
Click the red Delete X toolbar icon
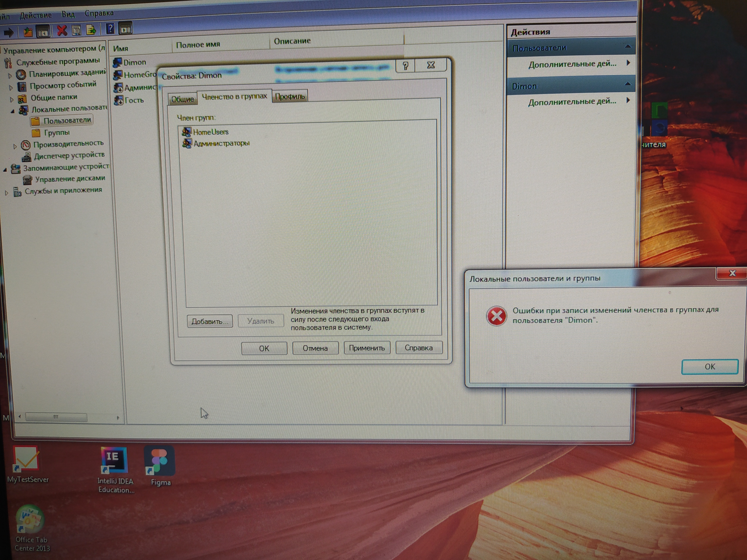[62, 31]
